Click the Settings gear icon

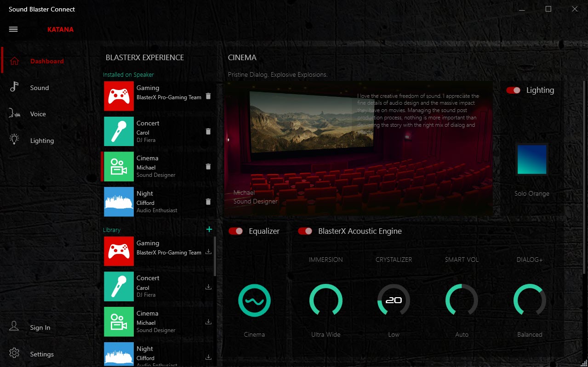click(x=15, y=354)
